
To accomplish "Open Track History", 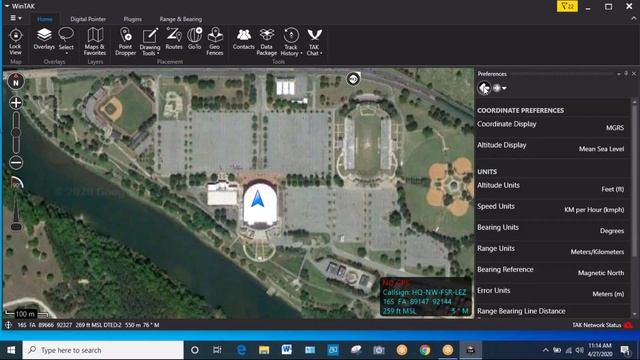I will click(291, 42).
